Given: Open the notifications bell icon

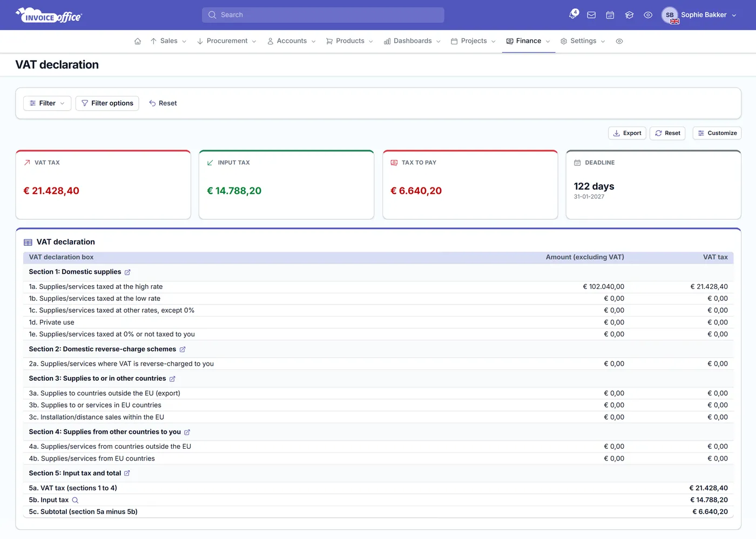Looking at the screenshot, I should tap(573, 15).
